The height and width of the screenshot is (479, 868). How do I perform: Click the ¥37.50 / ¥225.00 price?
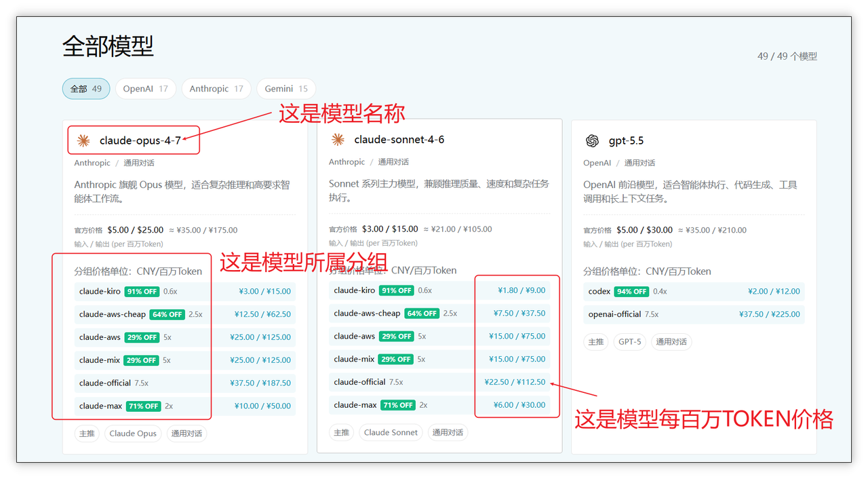point(770,315)
